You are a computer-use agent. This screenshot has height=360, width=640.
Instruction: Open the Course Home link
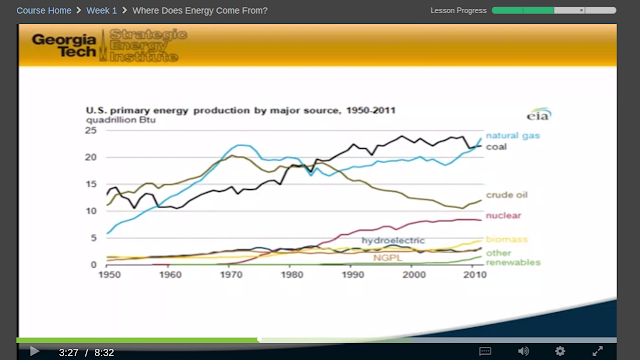pyautogui.click(x=44, y=11)
